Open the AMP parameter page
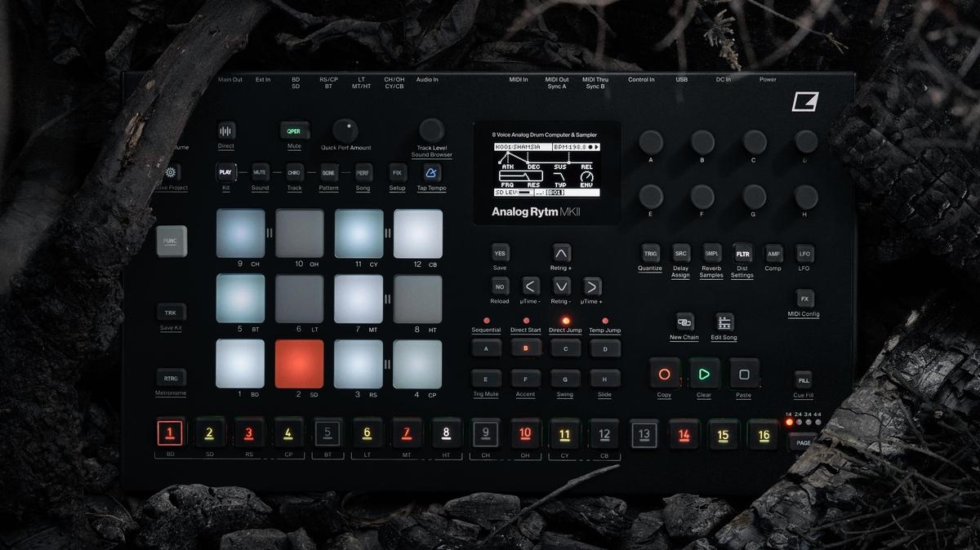The width and height of the screenshot is (980, 550). [773, 254]
